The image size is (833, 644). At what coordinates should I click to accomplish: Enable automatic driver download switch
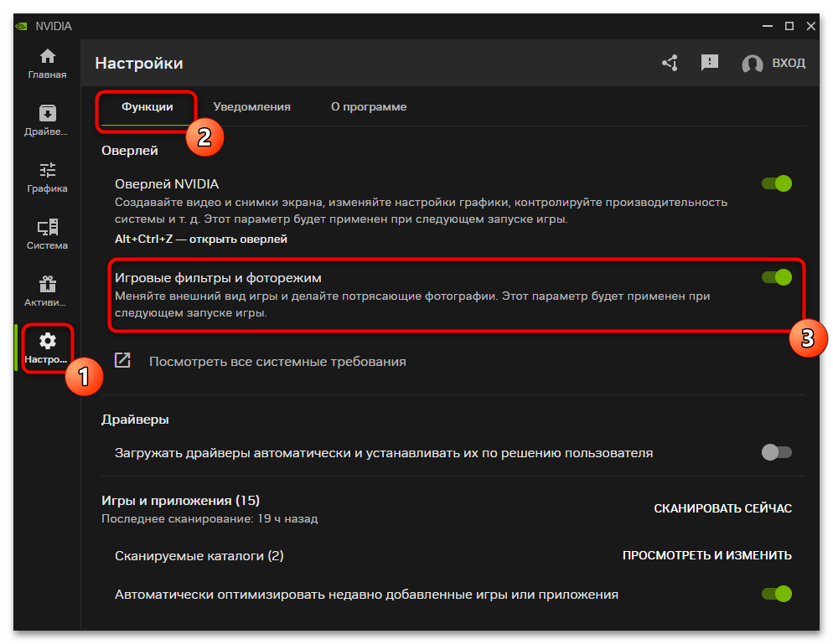(776, 452)
